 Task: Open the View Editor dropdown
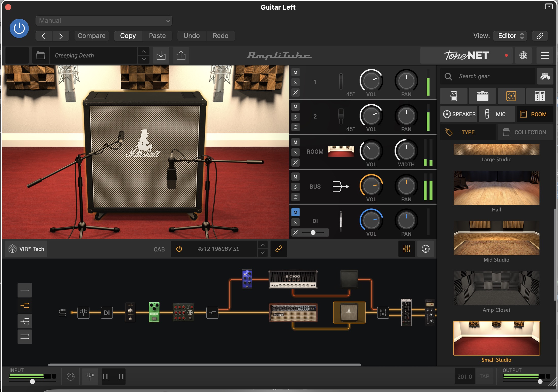[510, 36]
